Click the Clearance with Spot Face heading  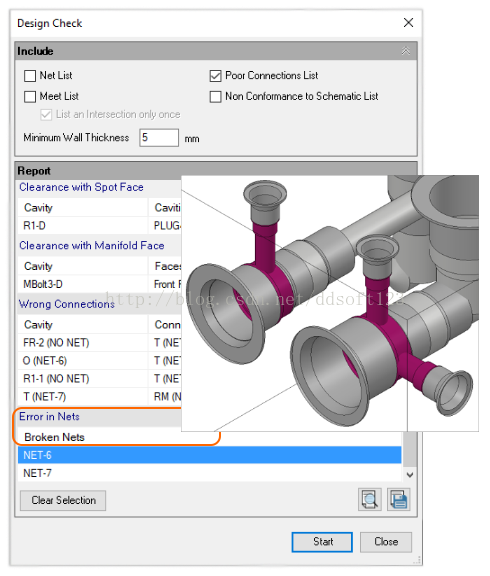81,187
